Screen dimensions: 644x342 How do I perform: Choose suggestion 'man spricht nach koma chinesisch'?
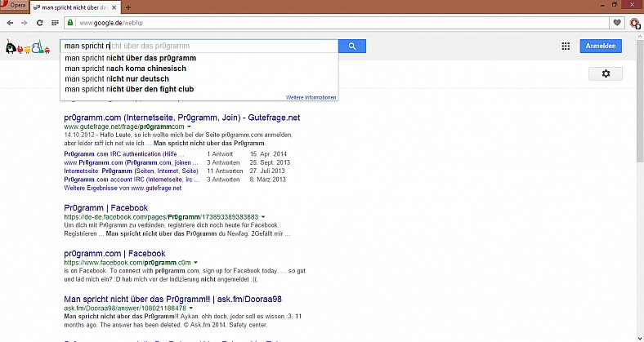(x=199, y=69)
